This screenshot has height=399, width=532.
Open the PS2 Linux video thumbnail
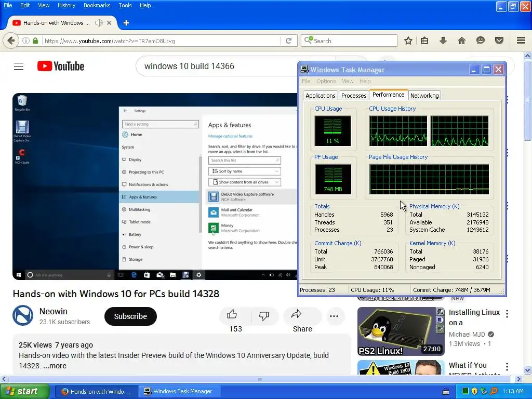[x=401, y=331]
